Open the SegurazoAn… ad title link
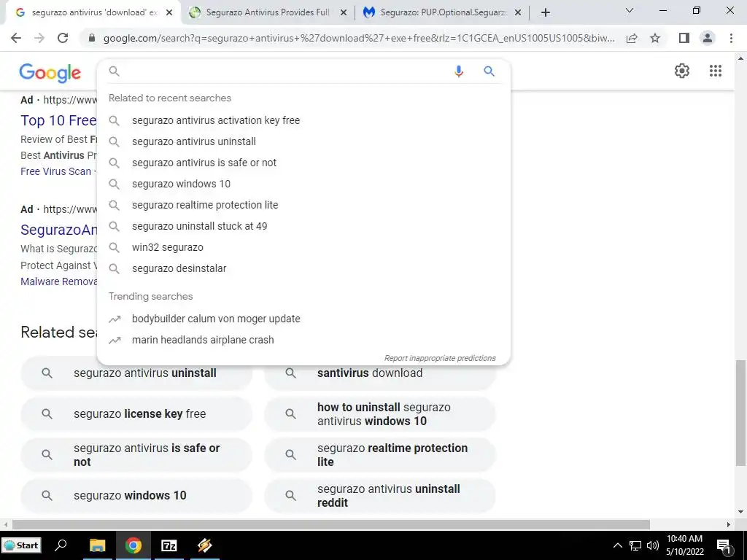747x560 pixels. pos(58,230)
